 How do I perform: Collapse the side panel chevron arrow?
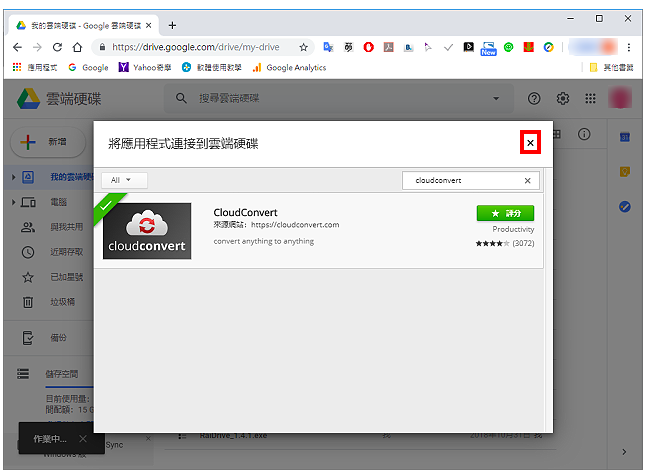pyautogui.click(x=624, y=452)
